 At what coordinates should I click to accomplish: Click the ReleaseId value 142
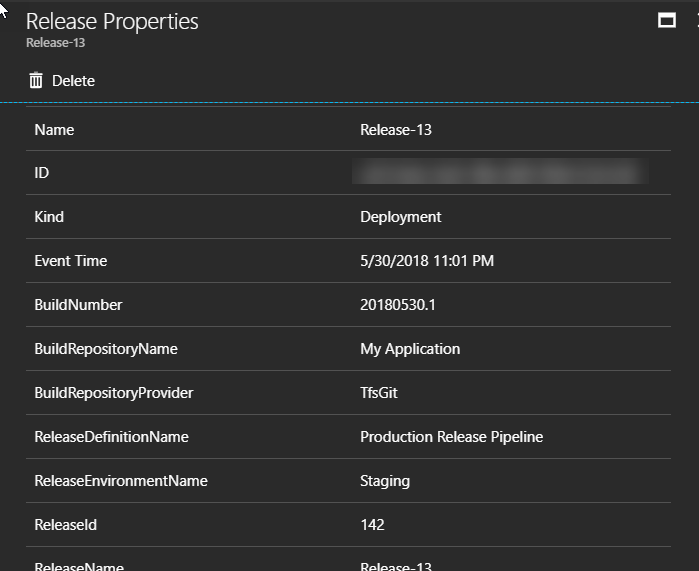coord(372,525)
